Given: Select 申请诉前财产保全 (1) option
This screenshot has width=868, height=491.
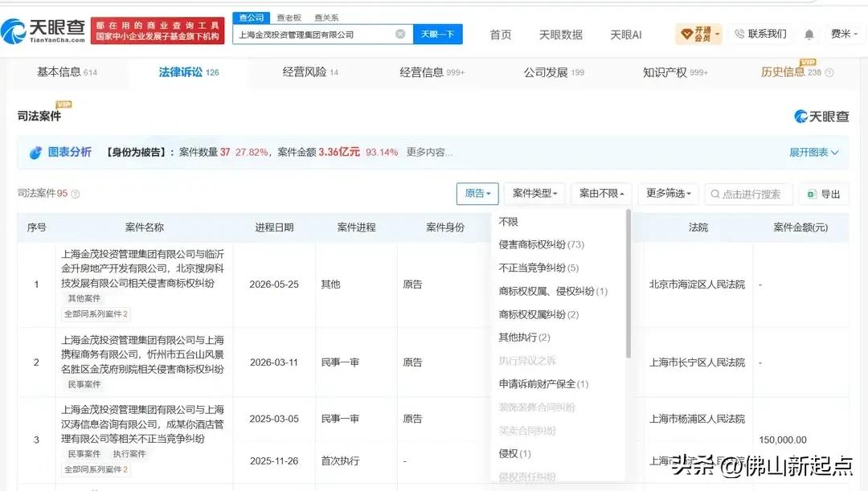Looking at the screenshot, I should [543, 383].
